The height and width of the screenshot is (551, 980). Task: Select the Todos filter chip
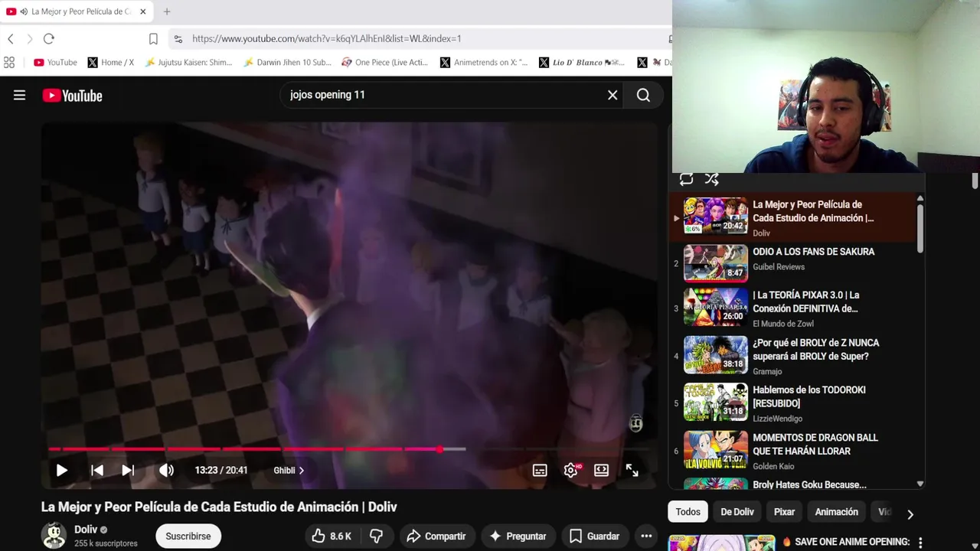(x=688, y=512)
